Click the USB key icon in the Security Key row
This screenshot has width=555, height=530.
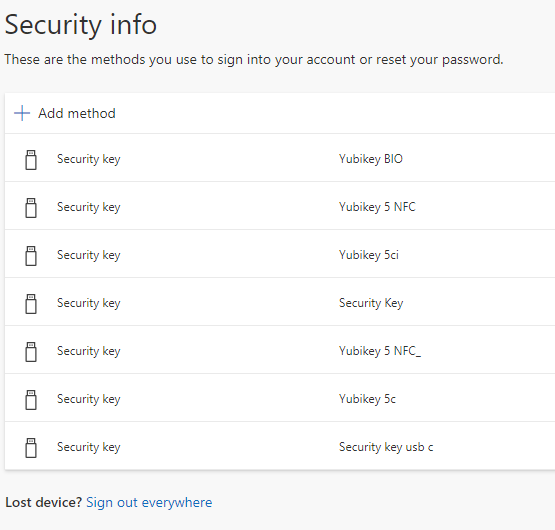31,304
